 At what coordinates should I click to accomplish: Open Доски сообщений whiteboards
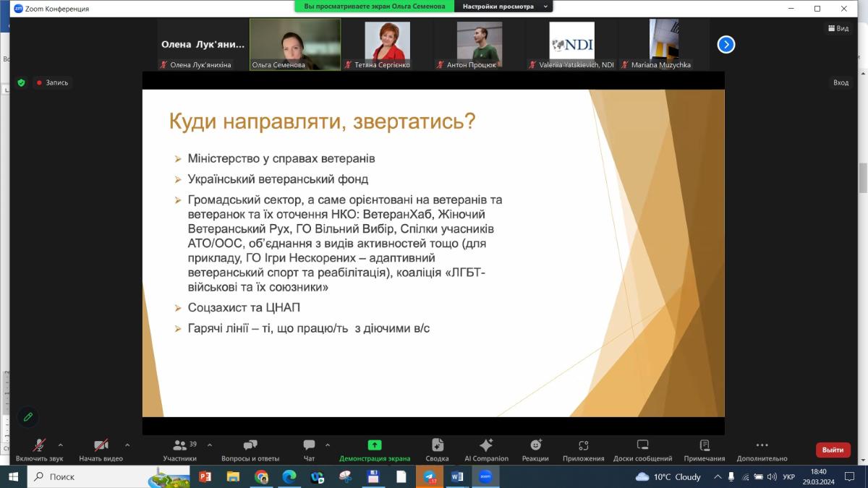tap(642, 450)
